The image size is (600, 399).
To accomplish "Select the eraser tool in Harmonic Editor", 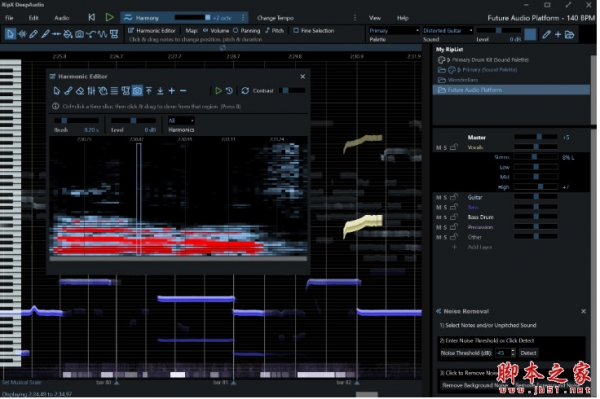I will (x=80, y=91).
